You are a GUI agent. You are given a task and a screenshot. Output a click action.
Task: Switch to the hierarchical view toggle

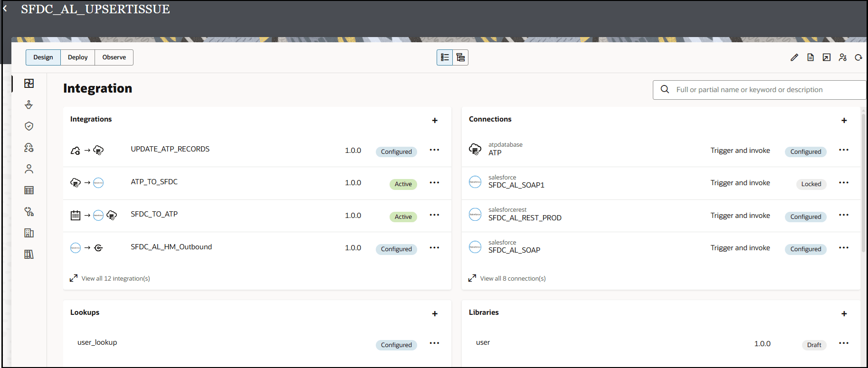tap(460, 57)
